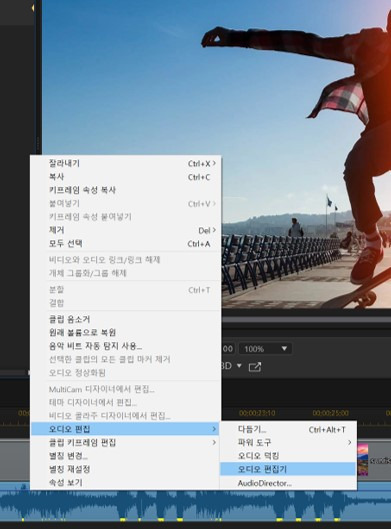
Task: Click the 제거 (Remove) menu entry
Action: [125, 230]
